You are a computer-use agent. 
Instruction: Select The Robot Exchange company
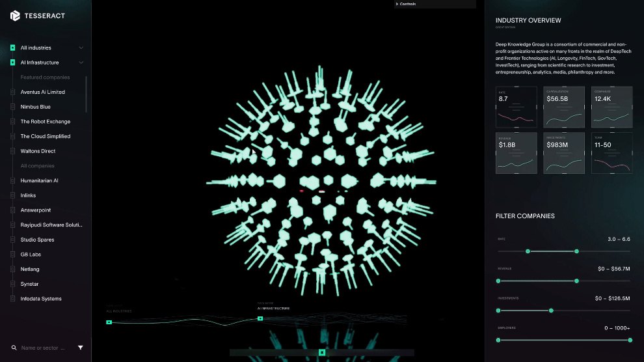(x=45, y=122)
